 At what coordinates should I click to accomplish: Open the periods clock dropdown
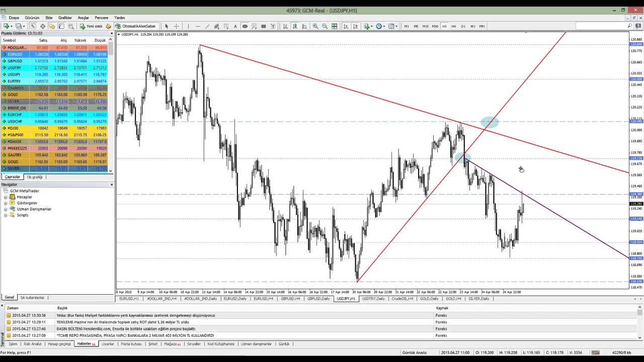(384, 26)
